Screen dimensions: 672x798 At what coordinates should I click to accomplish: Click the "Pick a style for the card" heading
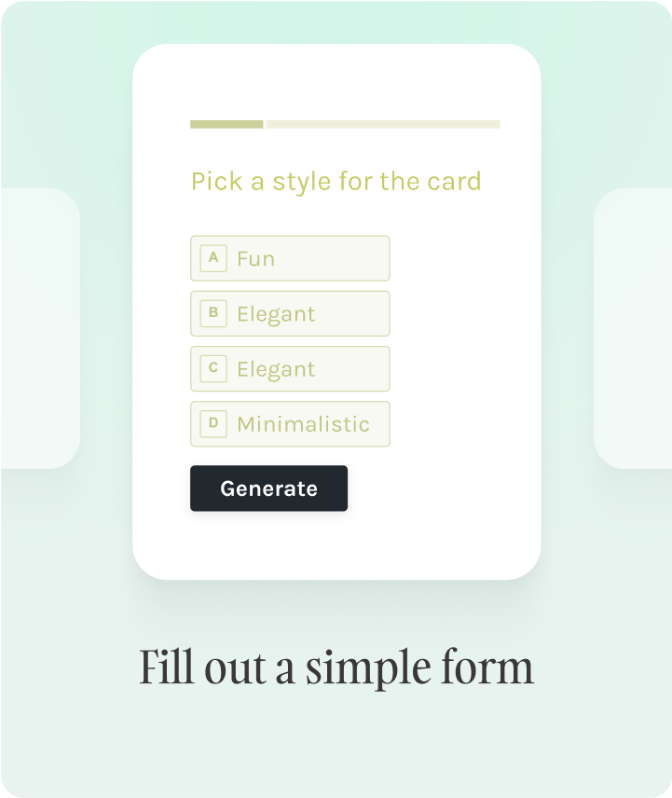336,182
